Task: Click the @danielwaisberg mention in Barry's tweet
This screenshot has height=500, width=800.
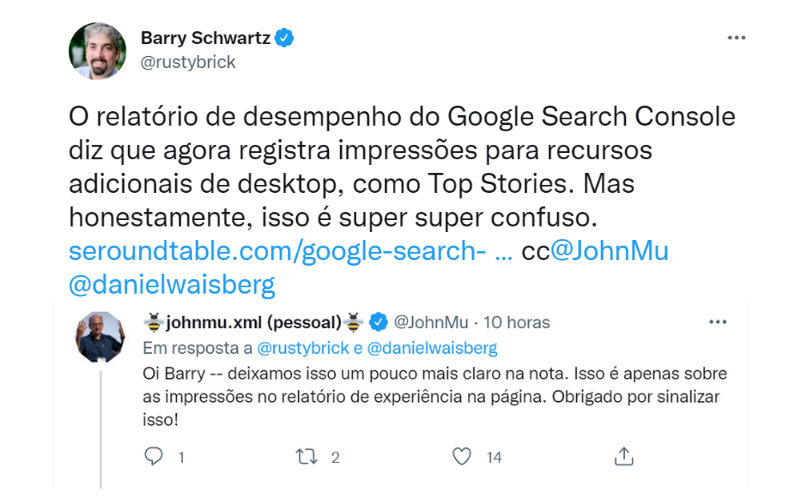Action: tap(171, 284)
